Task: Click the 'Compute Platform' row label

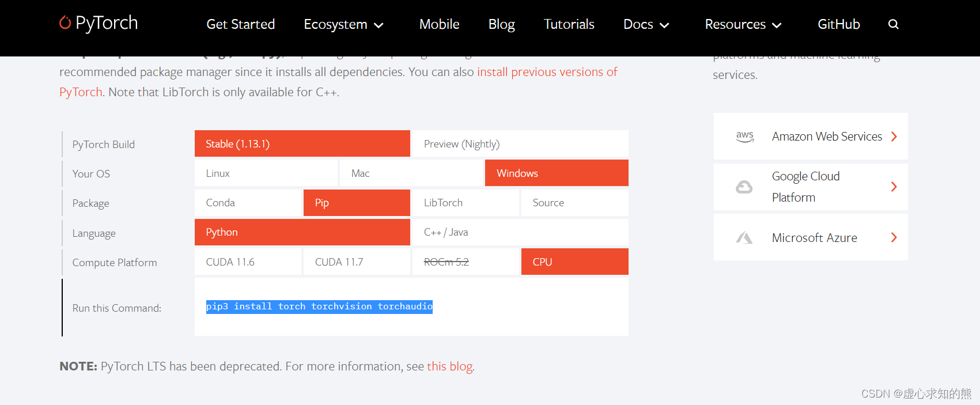Action: click(x=115, y=262)
